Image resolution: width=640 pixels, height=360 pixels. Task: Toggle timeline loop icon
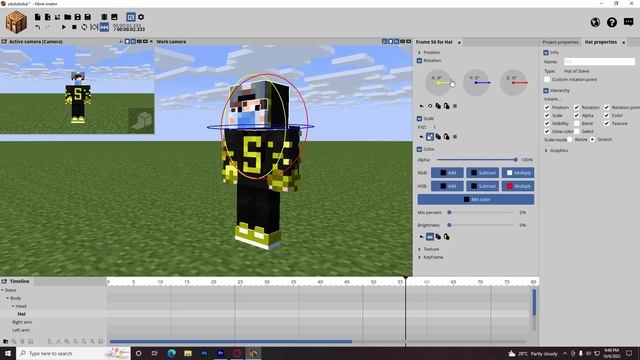coord(84,27)
